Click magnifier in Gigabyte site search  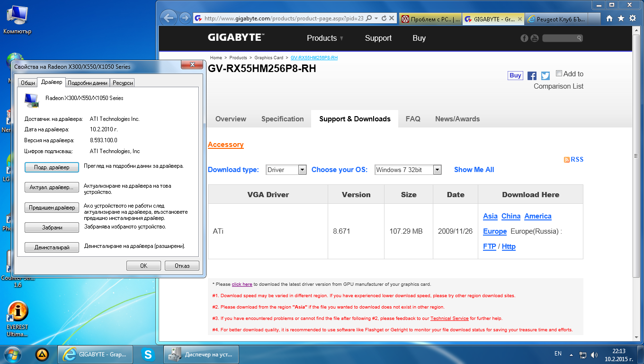[579, 38]
